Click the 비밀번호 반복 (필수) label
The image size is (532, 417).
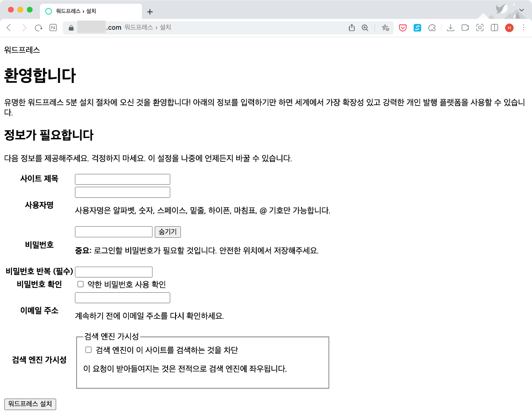[x=39, y=271]
